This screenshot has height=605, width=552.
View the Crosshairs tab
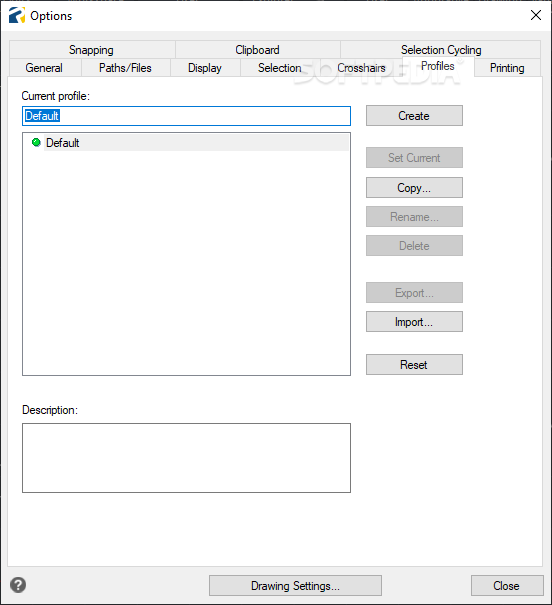pyautogui.click(x=361, y=68)
